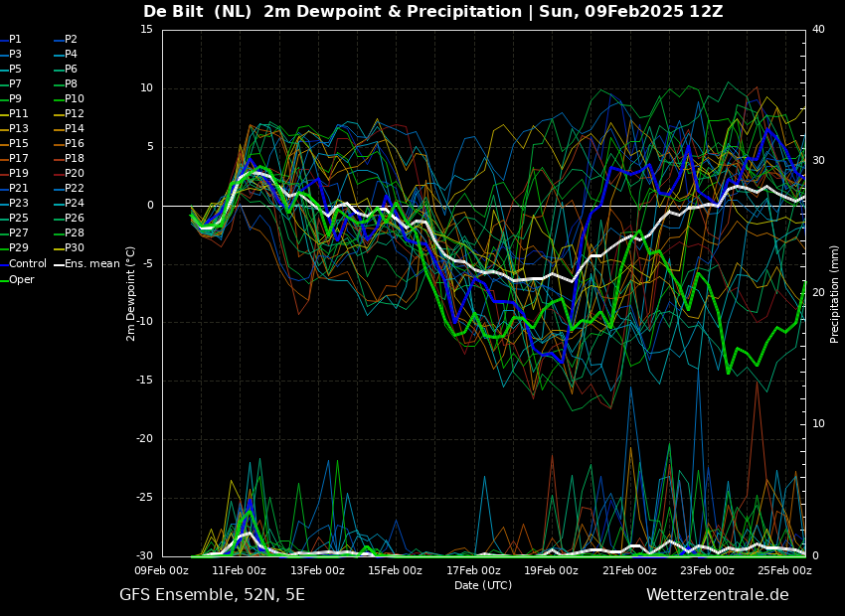
Task: Click the GFS Ensemble, 52N, 5E caption
Action: pos(212,595)
